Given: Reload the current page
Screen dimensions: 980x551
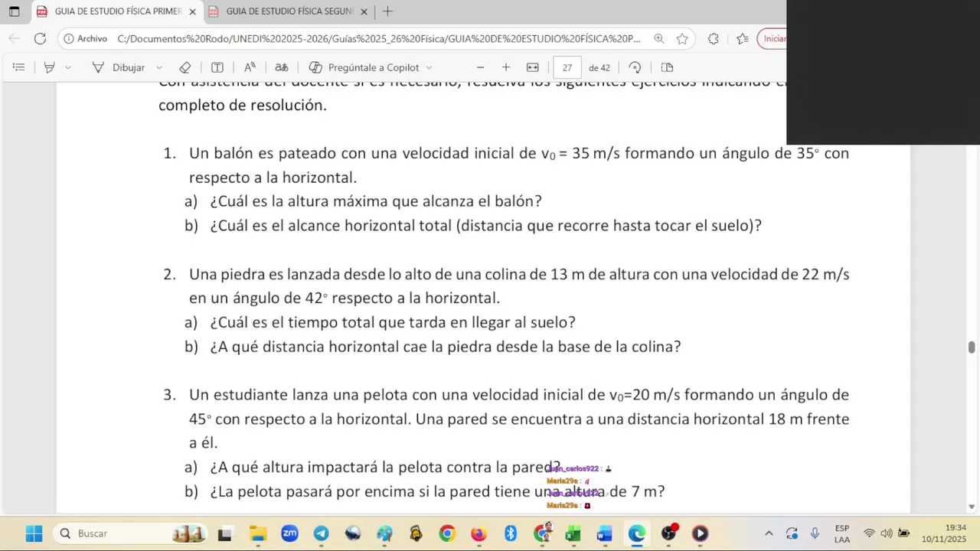Looking at the screenshot, I should pos(41,38).
